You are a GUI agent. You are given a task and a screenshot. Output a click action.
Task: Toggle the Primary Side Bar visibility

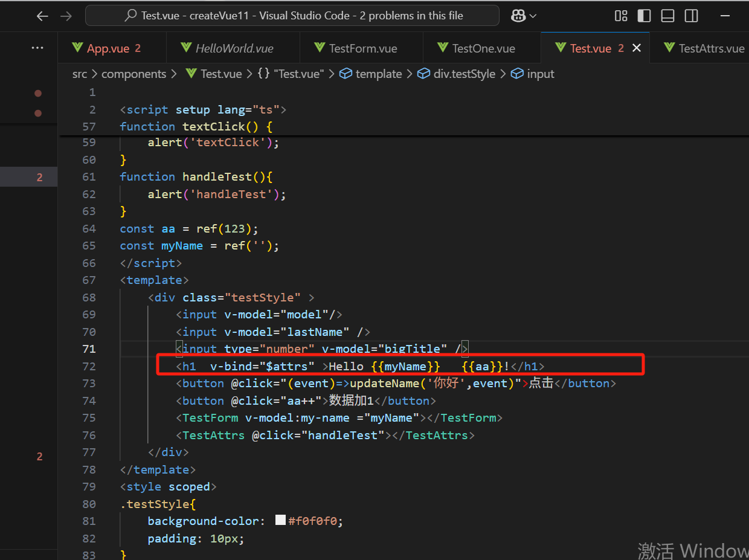coord(644,16)
